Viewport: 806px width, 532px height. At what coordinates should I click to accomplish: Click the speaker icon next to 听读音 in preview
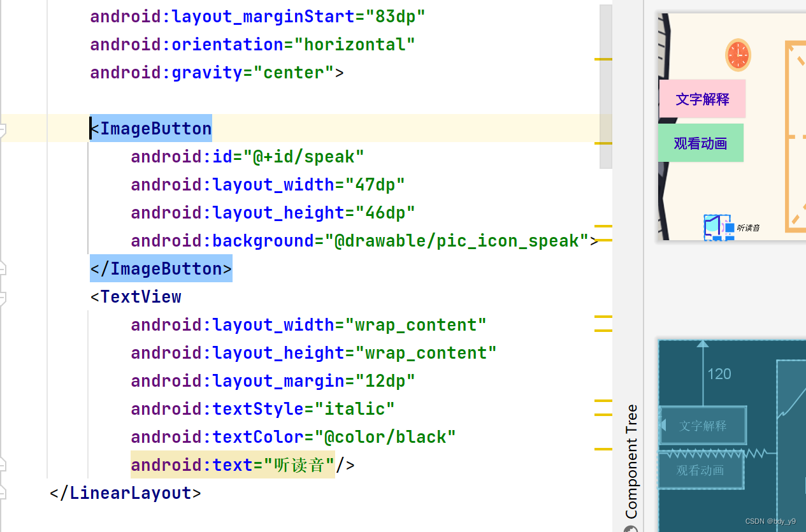coord(718,226)
